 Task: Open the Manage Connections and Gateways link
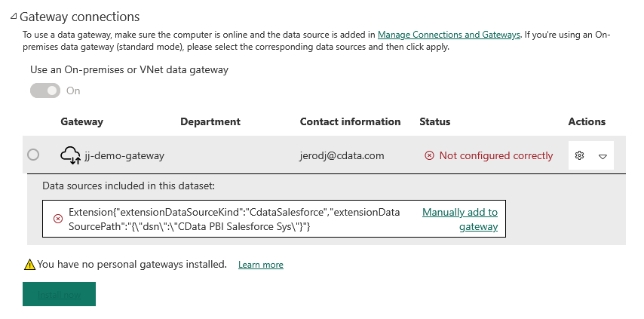(x=449, y=35)
